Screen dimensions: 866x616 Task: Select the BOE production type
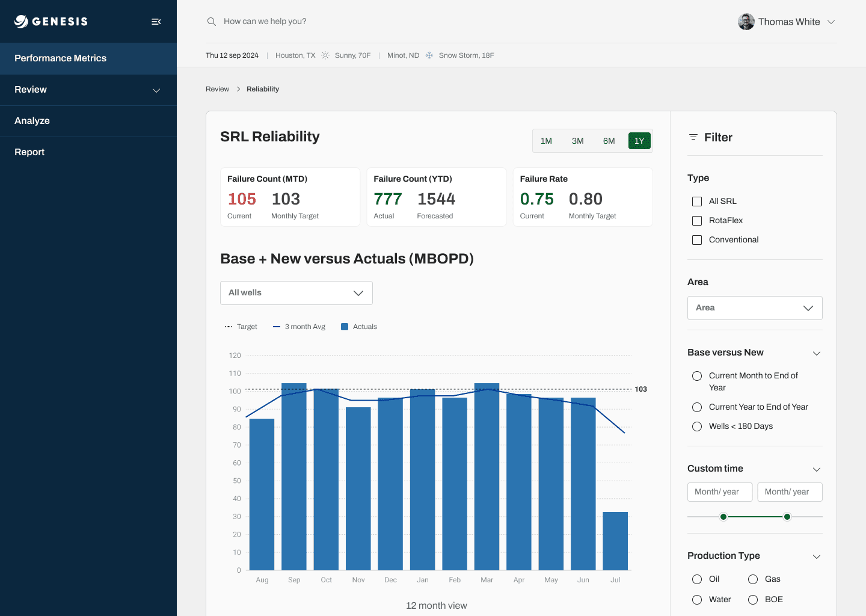pos(753,600)
